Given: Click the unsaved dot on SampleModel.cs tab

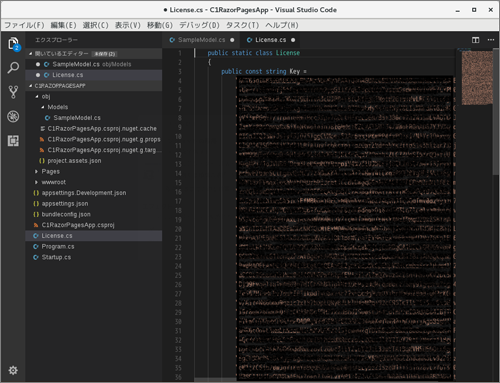Looking at the screenshot, I should pos(232,40).
